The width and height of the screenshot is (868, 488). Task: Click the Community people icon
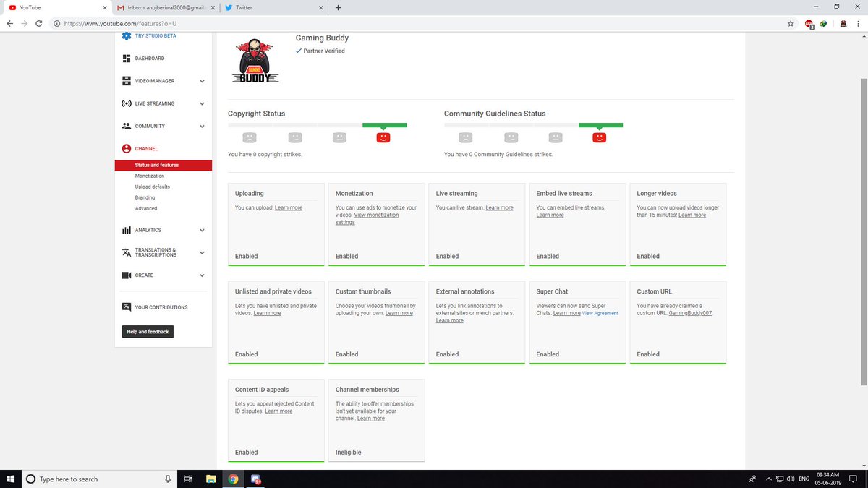[127, 126]
